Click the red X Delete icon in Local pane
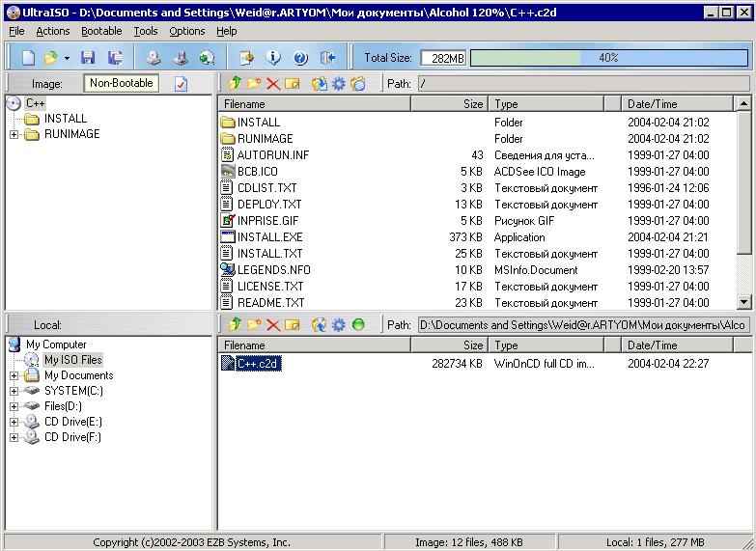 273,325
